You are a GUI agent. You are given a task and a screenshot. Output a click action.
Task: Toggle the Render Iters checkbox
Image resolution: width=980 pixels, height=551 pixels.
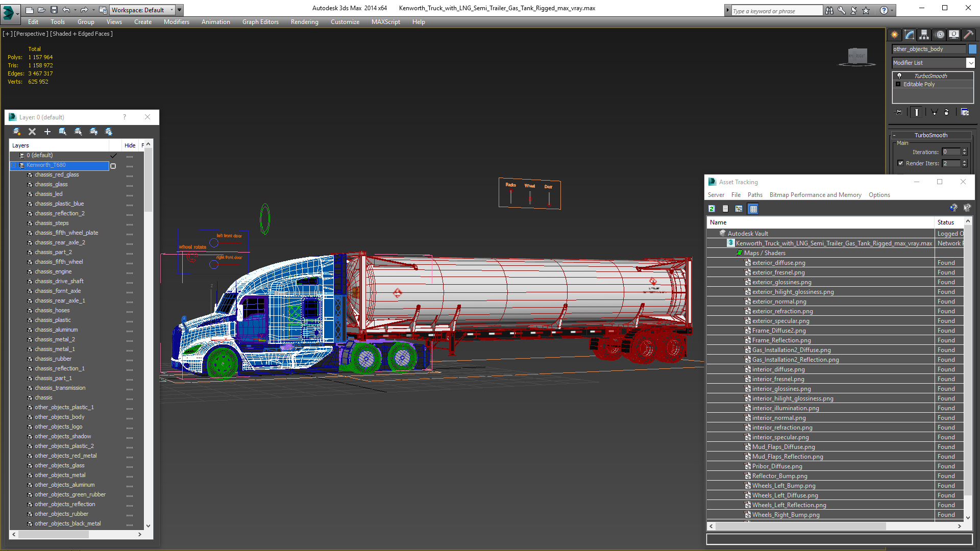[x=900, y=163]
